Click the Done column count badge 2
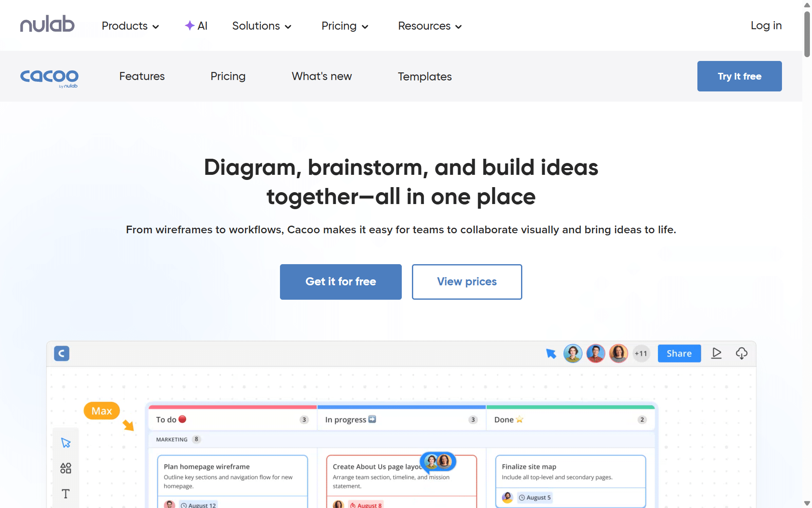 click(642, 420)
